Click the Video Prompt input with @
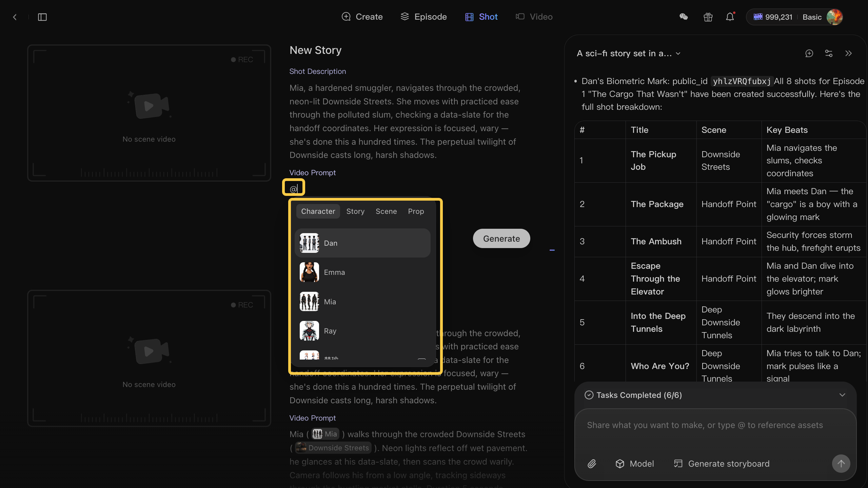This screenshot has height=488, width=868. [x=294, y=188]
